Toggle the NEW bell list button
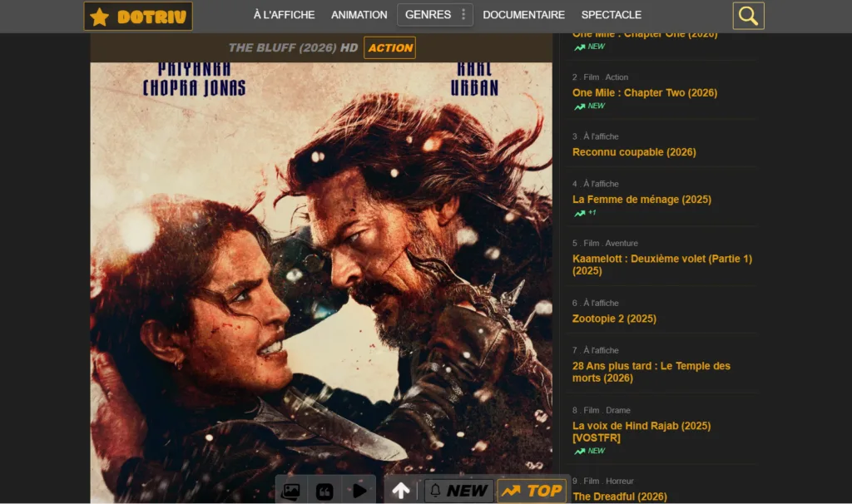The image size is (852, 504). click(458, 491)
